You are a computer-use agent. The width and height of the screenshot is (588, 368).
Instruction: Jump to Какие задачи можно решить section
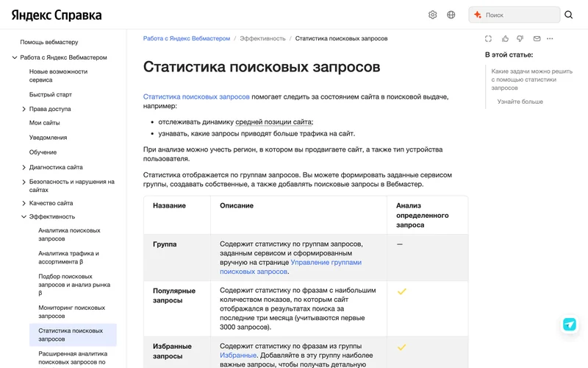tap(531, 79)
